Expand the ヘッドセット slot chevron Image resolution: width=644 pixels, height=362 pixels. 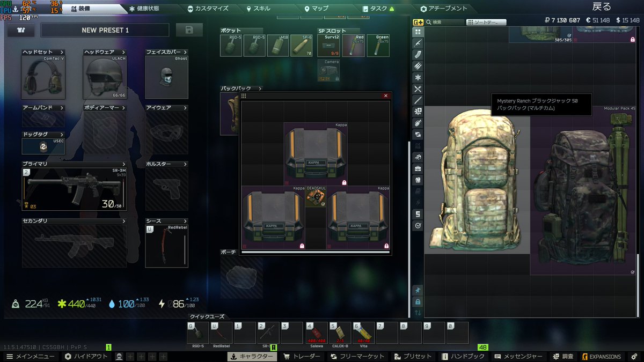point(63,52)
